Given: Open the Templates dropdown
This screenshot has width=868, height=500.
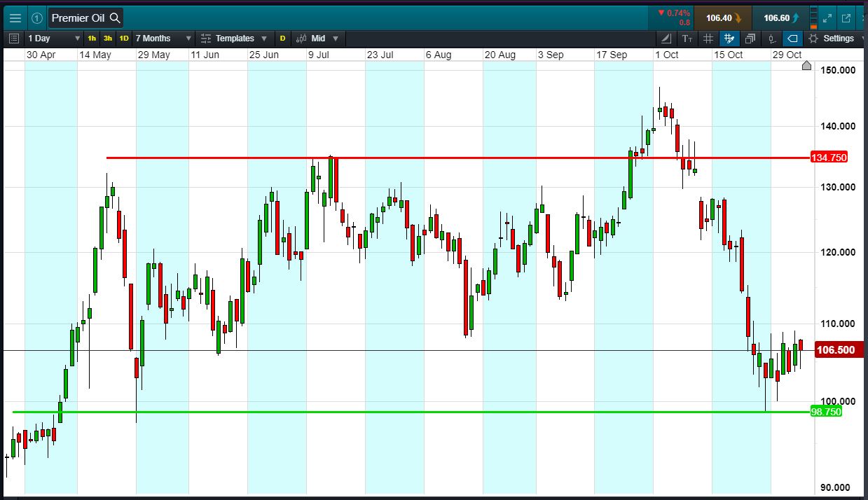Looking at the screenshot, I should pyautogui.click(x=234, y=39).
